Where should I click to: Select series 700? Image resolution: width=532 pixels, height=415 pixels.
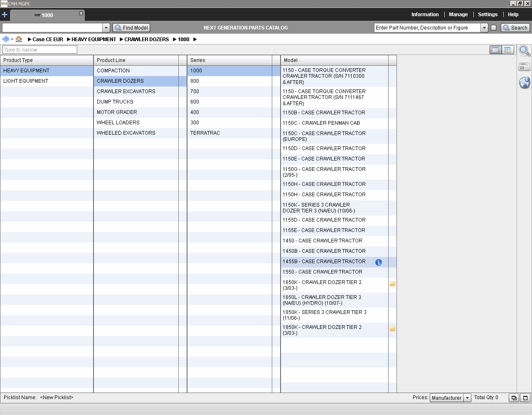click(x=234, y=91)
